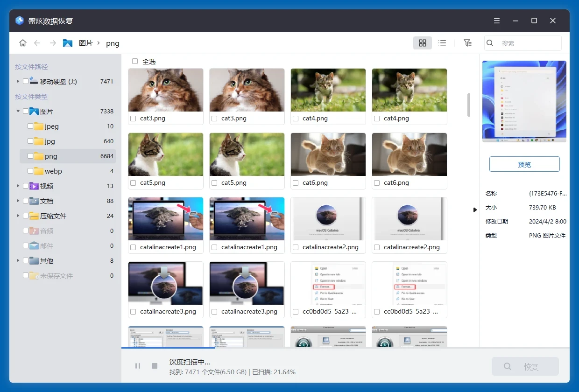Switch to grid thumbnail view

click(422, 43)
